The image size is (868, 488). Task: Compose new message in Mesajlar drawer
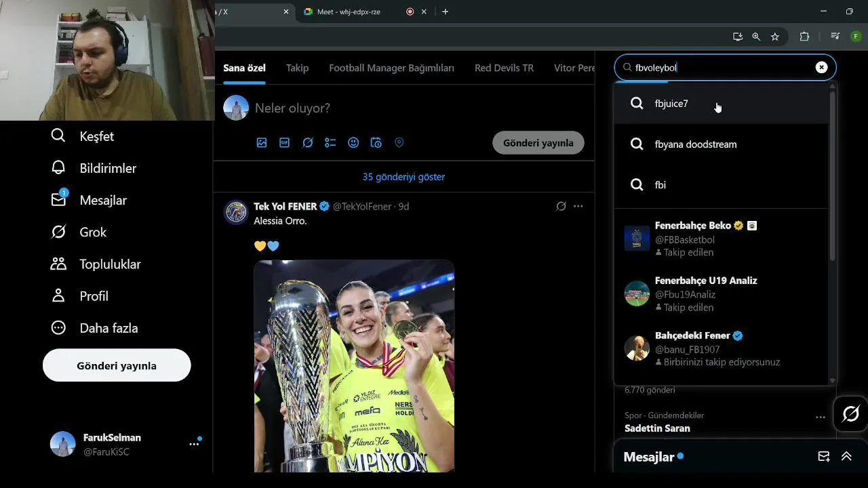pos(824,457)
